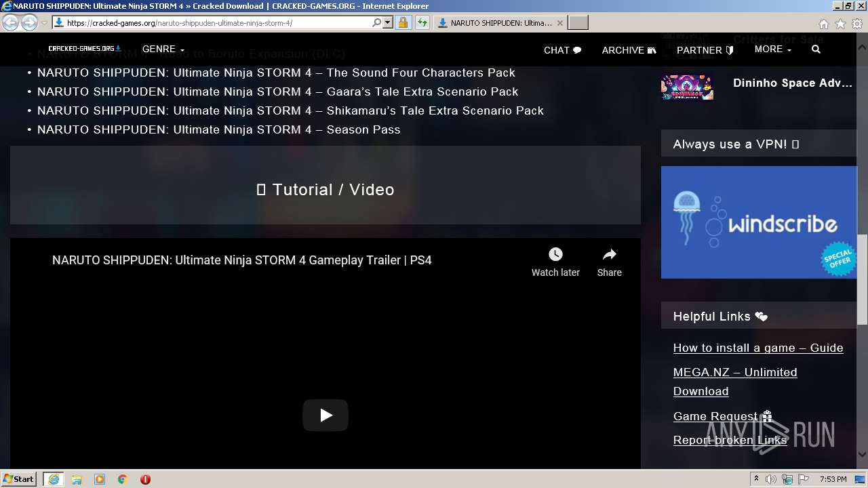Open the Favorites star icon
868x488 pixels.
tap(840, 24)
